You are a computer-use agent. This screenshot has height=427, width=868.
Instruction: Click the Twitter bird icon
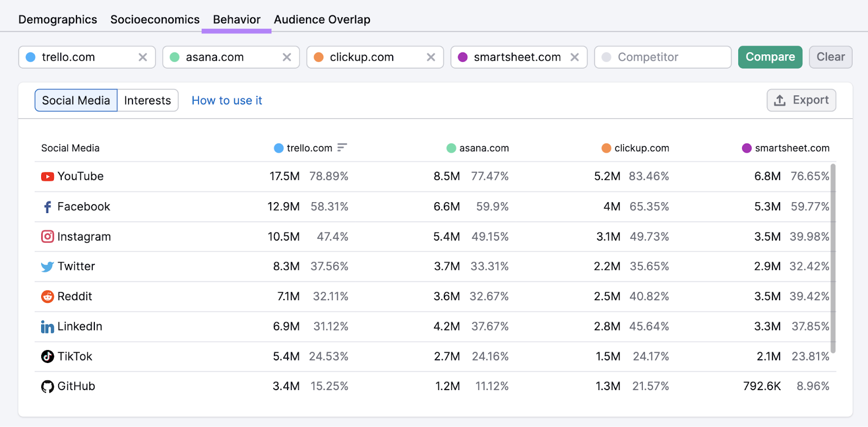click(48, 267)
